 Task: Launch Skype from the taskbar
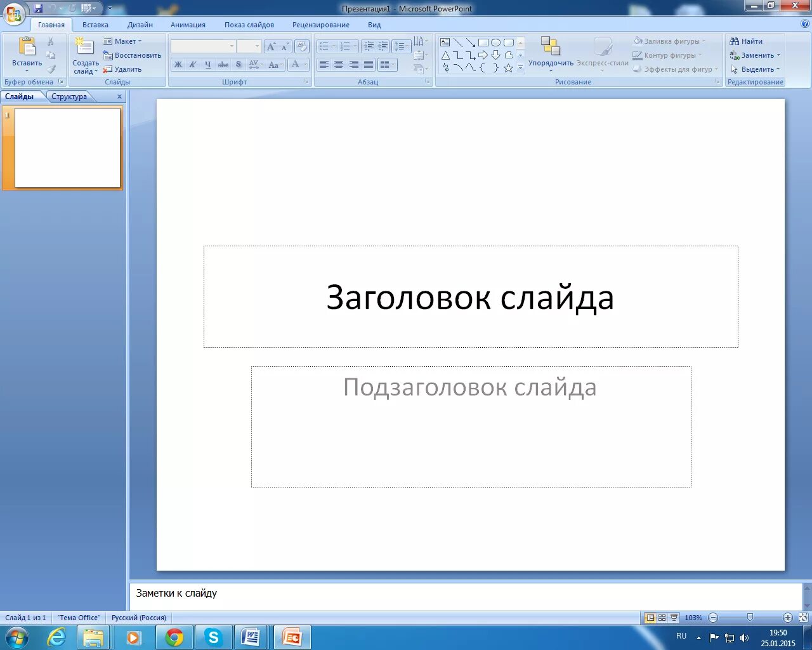coord(213,637)
